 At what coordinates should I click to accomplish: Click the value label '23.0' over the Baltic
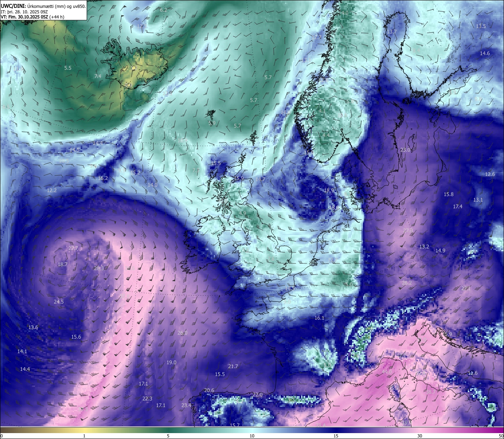405,150
